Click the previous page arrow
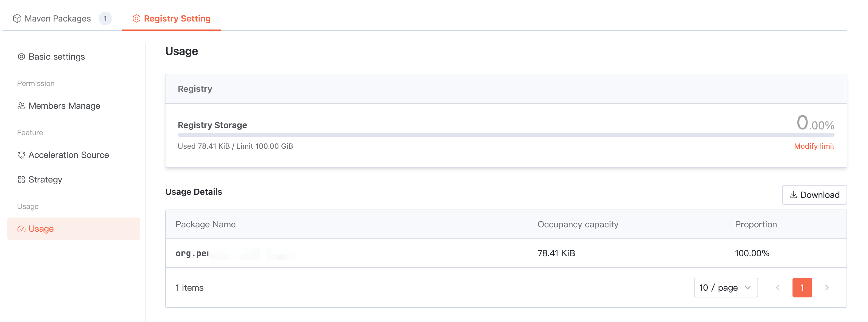The image size is (868, 322). coord(778,288)
